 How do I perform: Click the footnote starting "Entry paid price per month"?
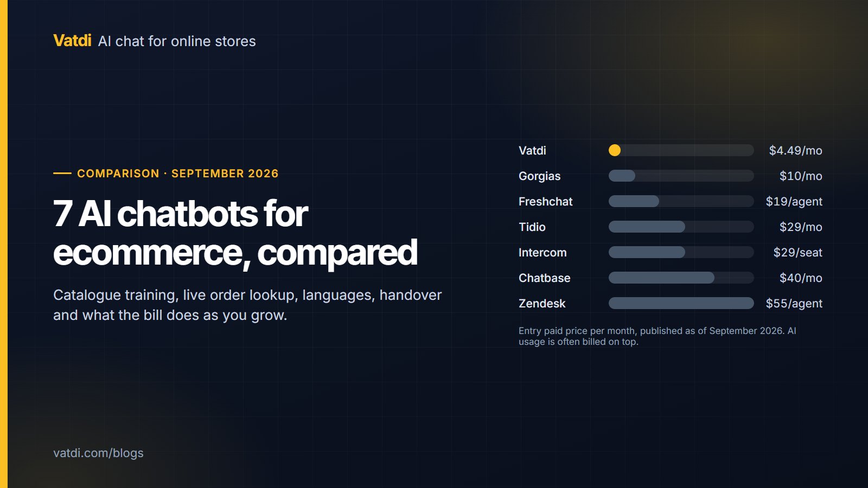coord(658,336)
